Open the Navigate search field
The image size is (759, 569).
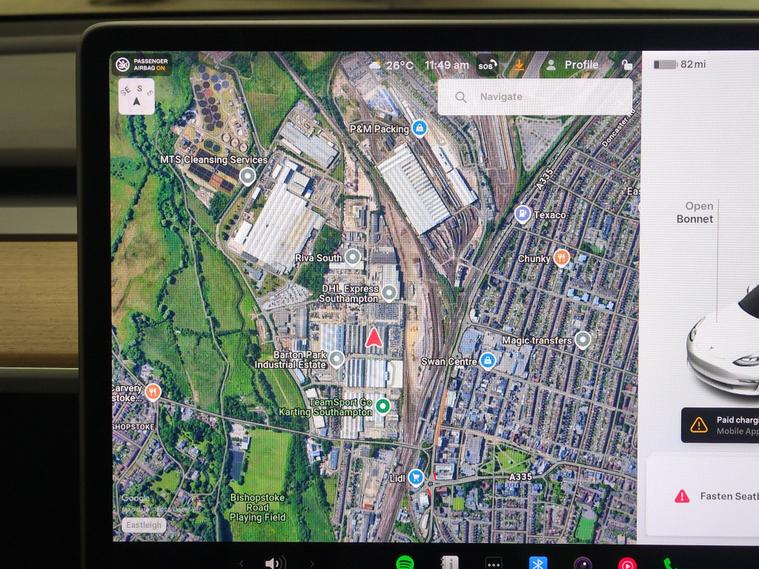pos(535,97)
